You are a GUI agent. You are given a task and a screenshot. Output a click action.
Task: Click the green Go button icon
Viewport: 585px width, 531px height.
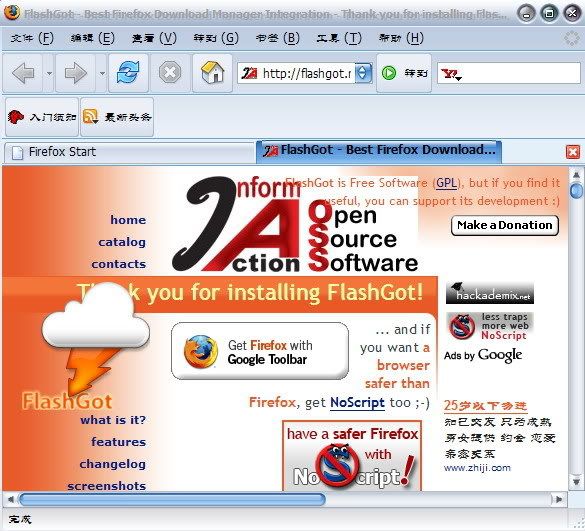389,73
